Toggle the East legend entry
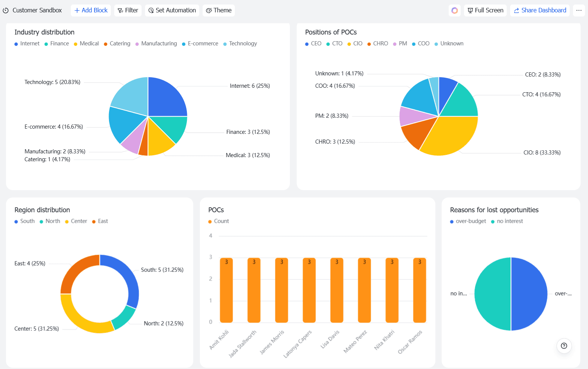The image size is (588, 369). click(100, 221)
